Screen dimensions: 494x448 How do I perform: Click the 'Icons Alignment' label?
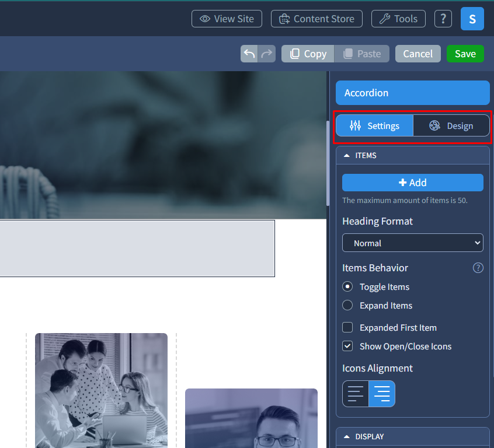(377, 368)
